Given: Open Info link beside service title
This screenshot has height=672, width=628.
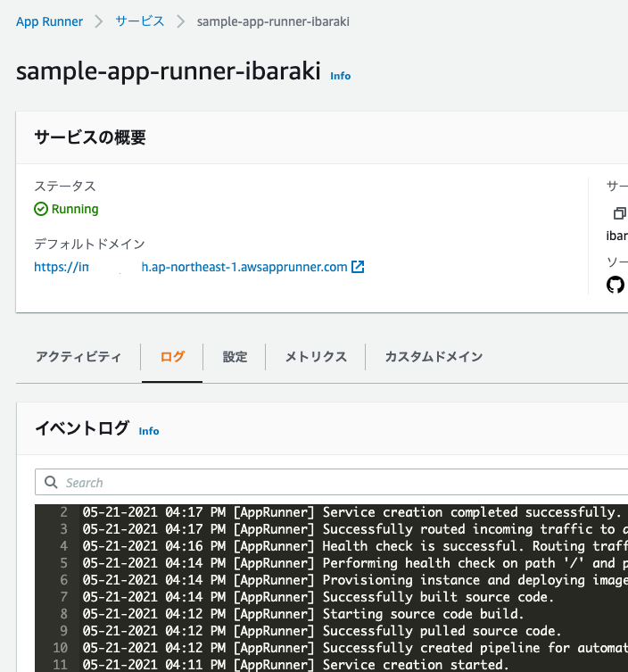Looking at the screenshot, I should pos(340,76).
